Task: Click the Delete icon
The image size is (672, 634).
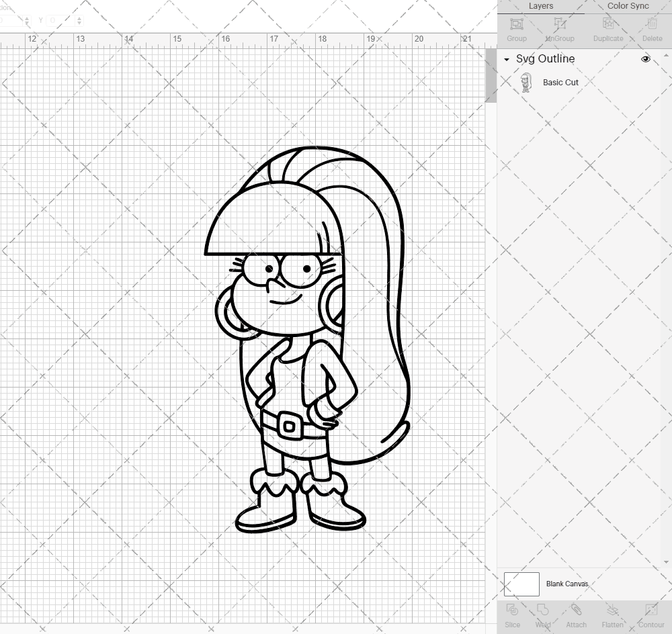Action: click(650, 28)
